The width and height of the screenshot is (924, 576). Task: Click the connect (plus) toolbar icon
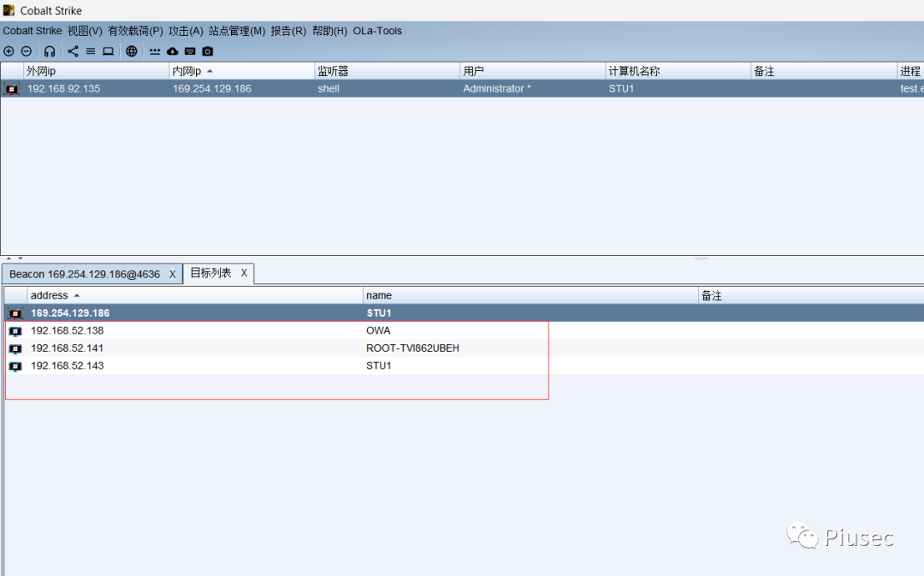click(9, 51)
